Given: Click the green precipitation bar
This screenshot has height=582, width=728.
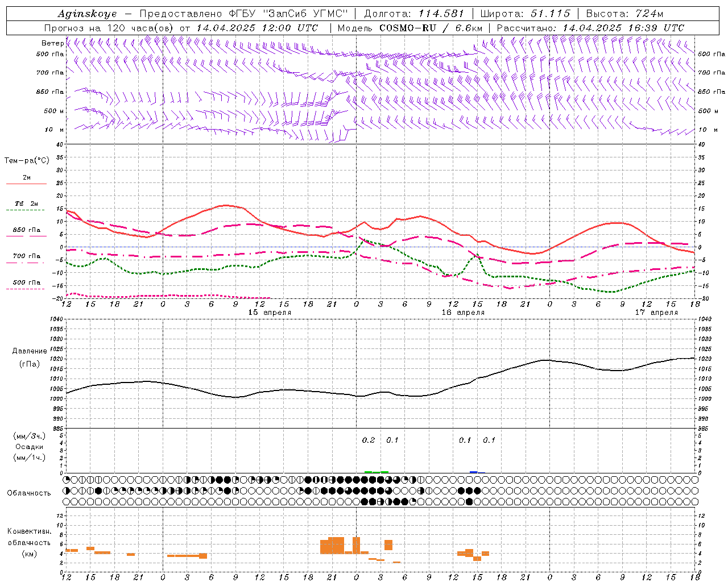Looking at the screenshot, I should [377, 472].
